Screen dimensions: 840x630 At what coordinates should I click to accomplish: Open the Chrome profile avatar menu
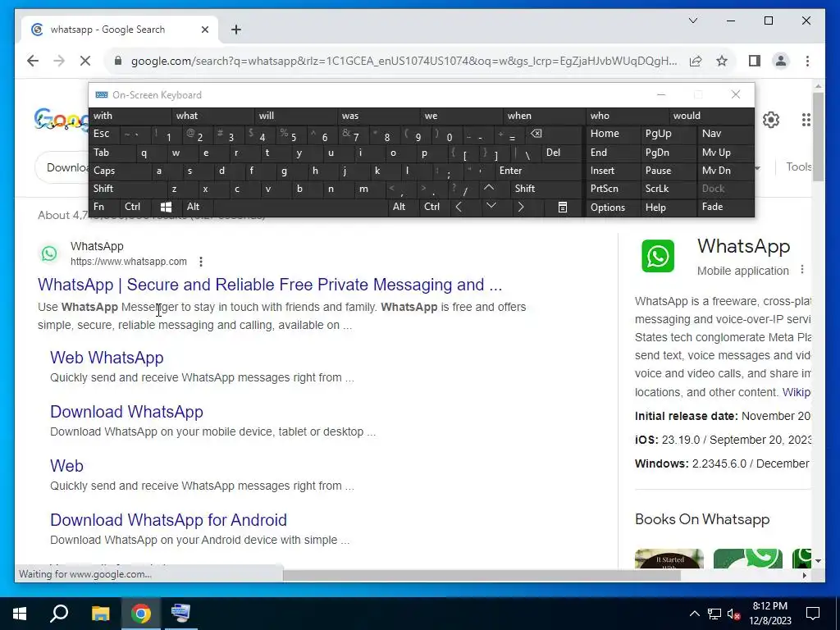[781, 61]
